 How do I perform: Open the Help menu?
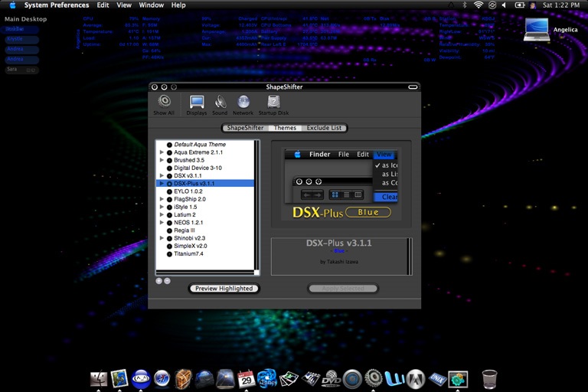click(x=178, y=5)
